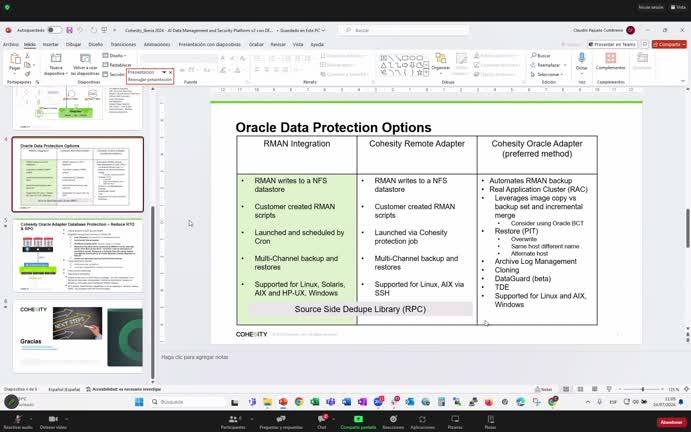Close the Presentación popup
Screen dimensions: 691x432
pyautogui.click(x=171, y=72)
